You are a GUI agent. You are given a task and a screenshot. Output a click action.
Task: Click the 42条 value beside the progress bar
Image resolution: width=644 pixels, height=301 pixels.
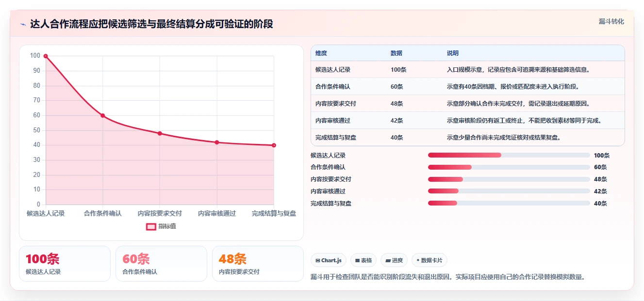600,191
